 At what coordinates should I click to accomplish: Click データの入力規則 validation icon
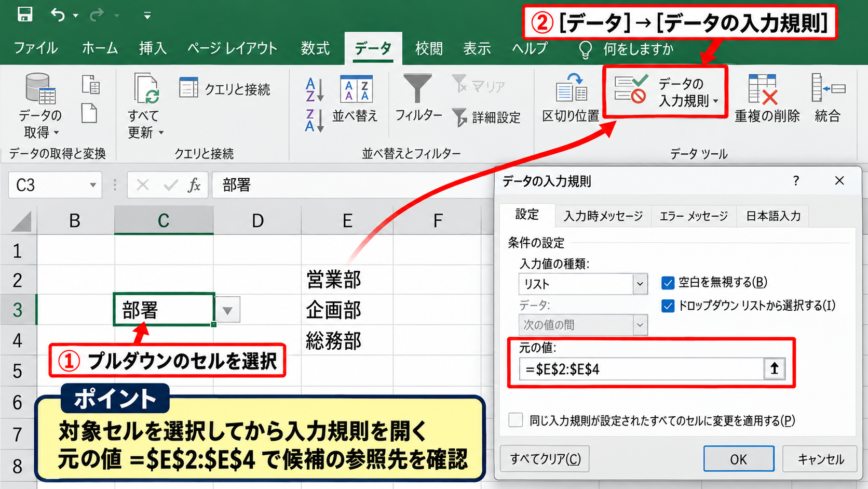coord(631,89)
